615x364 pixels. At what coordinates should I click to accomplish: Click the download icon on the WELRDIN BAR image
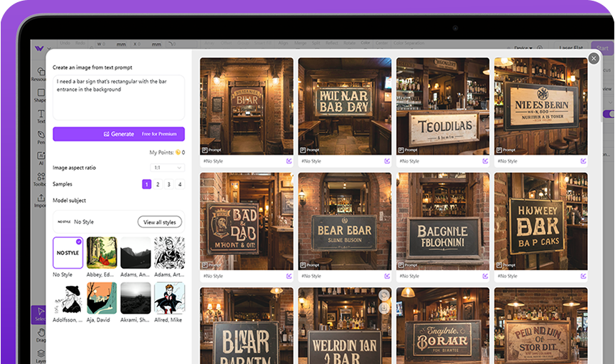pyautogui.click(x=384, y=308)
